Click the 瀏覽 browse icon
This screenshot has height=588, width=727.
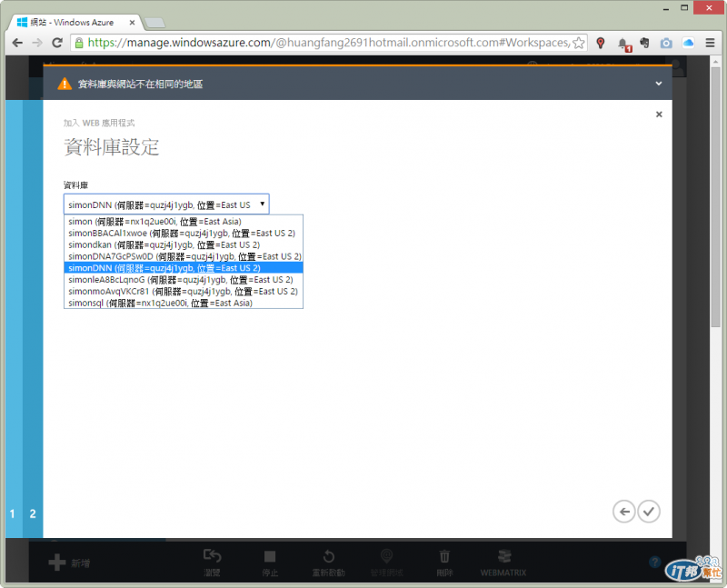click(212, 556)
